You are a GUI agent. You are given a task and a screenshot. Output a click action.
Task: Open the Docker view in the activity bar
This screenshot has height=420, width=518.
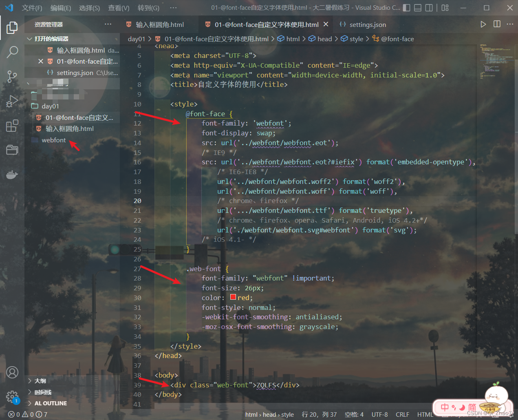pyautogui.click(x=12, y=175)
